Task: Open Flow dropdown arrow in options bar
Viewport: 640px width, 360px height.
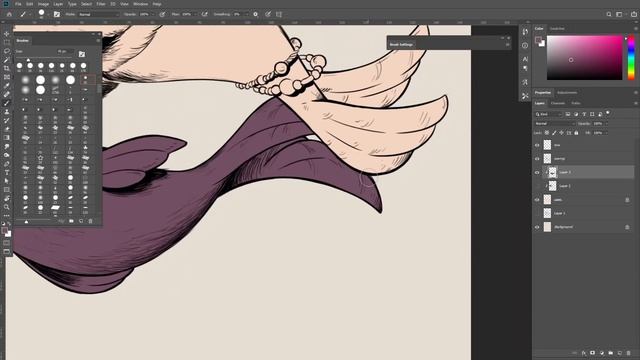Action: point(195,14)
